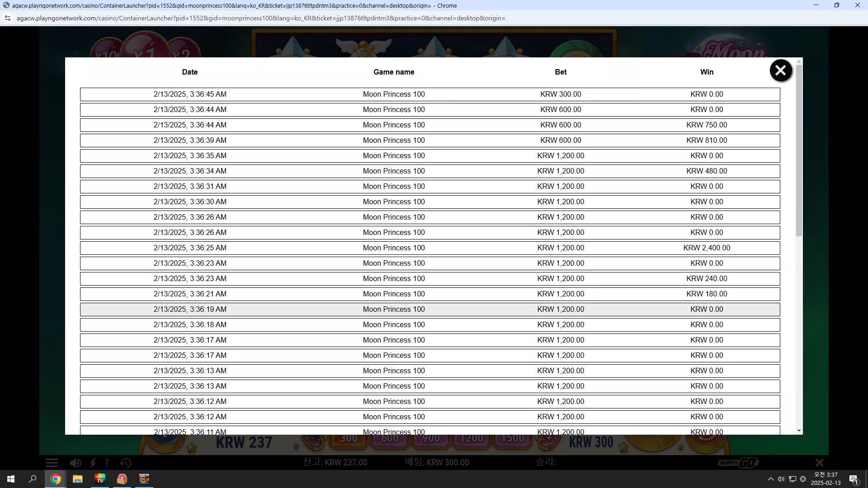Close the game history dialog
The image size is (868, 488).
(780, 70)
